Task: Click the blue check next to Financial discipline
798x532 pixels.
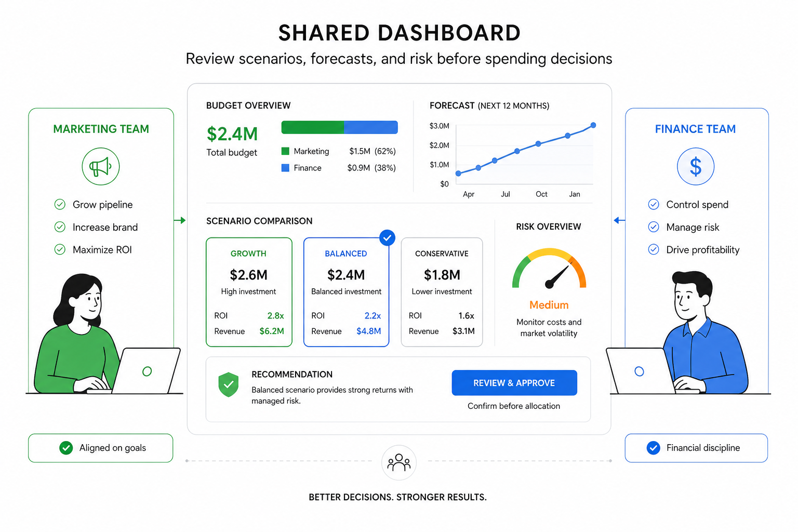Action: [654, 448]
